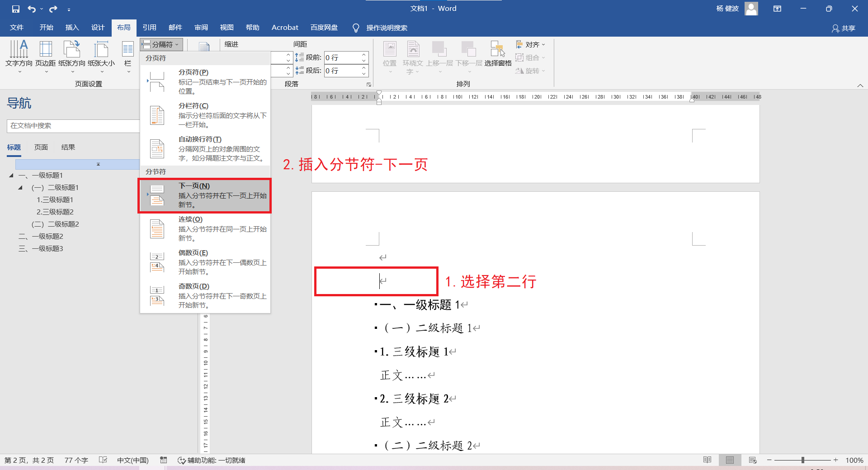Click the Spacing Before (段前) field
Viewport: 868px width, 470px height.
(x=342, y=57)
